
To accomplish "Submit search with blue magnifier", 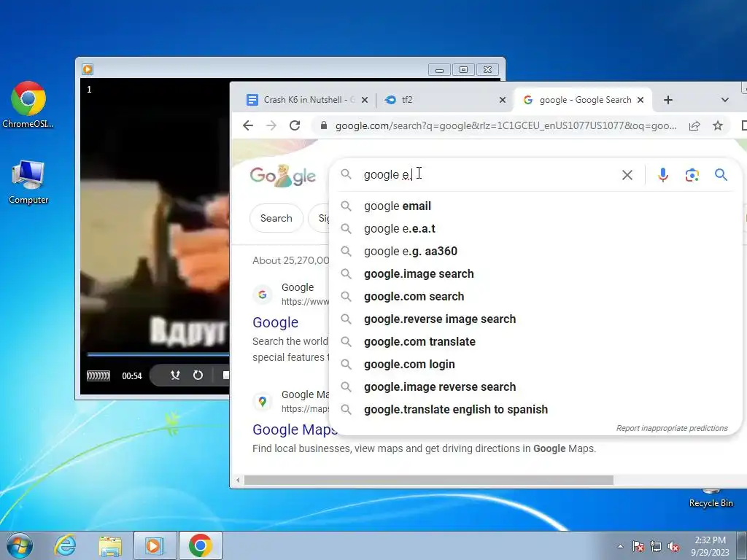I will (721, 175).
